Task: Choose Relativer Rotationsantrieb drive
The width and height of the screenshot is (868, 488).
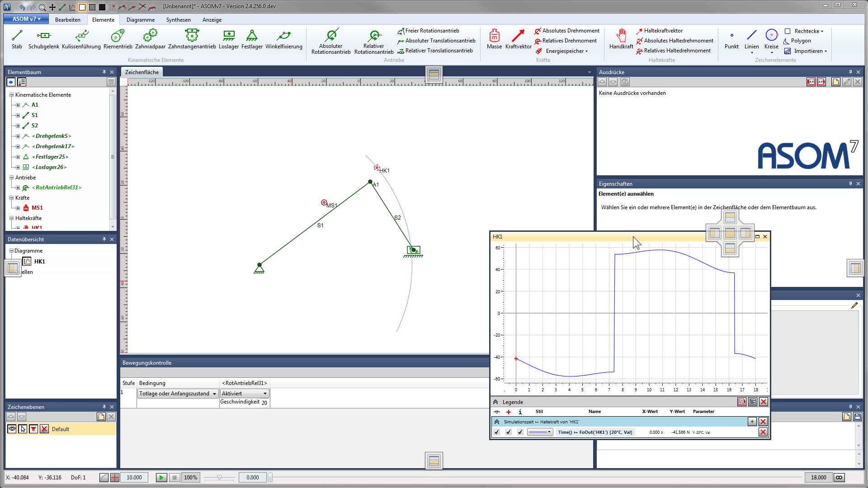Action: coord(374,42)
